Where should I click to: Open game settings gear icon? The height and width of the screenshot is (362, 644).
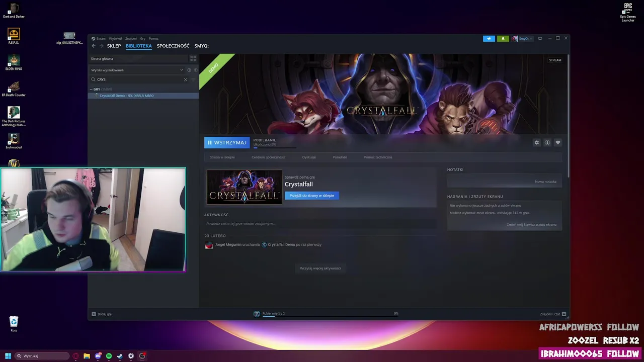pos(537,143)
